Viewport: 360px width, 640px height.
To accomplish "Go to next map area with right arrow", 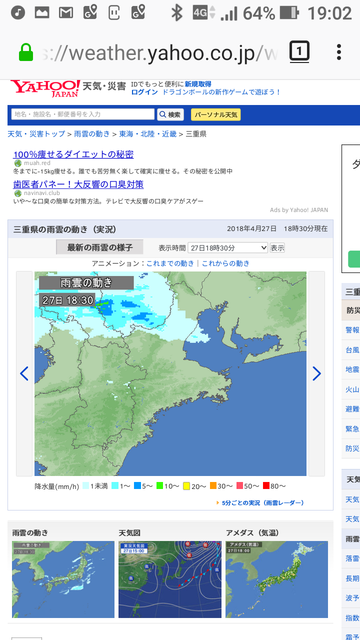I will point(317,373).
